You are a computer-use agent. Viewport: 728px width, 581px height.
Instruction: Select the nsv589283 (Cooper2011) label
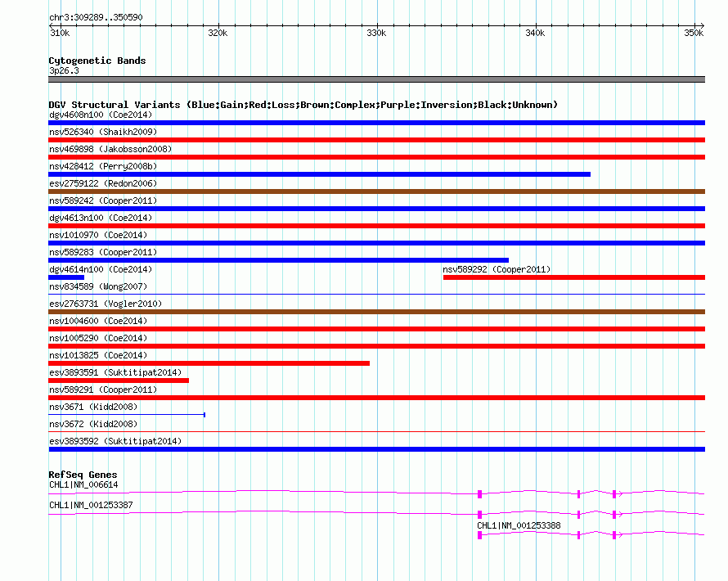click(x=103, y=252)
